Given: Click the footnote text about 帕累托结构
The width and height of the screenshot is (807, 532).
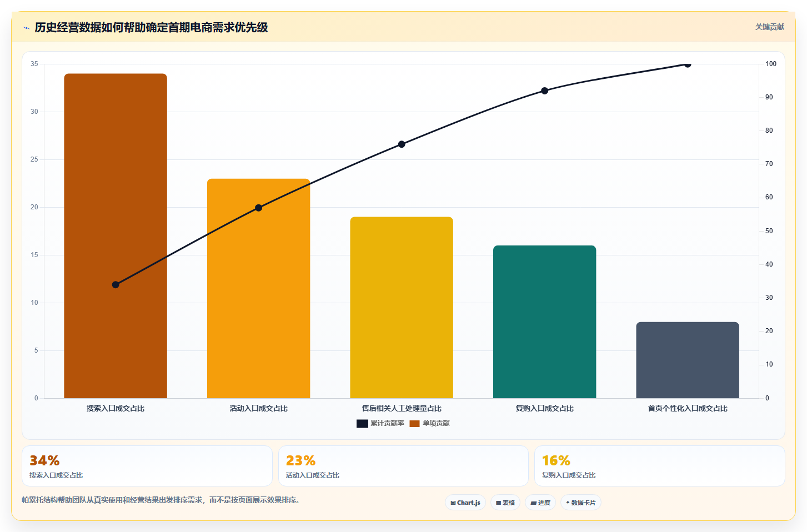Looking at the screenshot, I should 162,500.
